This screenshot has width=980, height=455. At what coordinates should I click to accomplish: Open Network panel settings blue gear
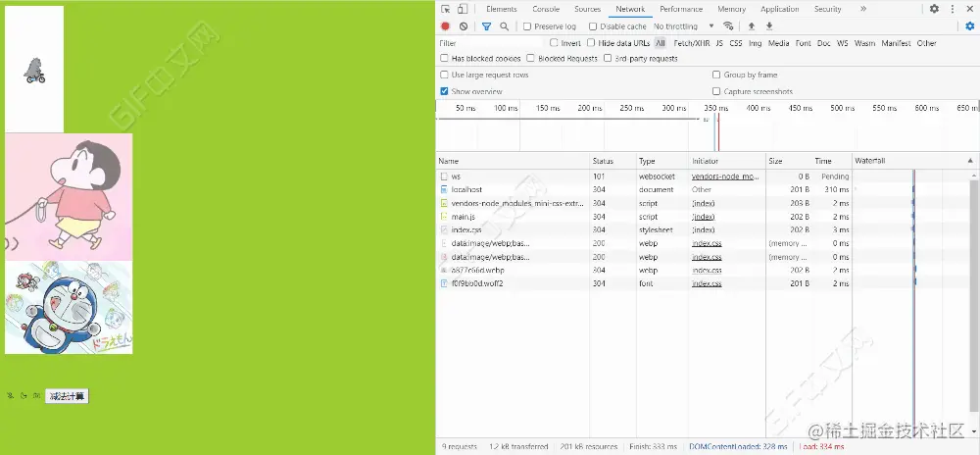(970, 26)
